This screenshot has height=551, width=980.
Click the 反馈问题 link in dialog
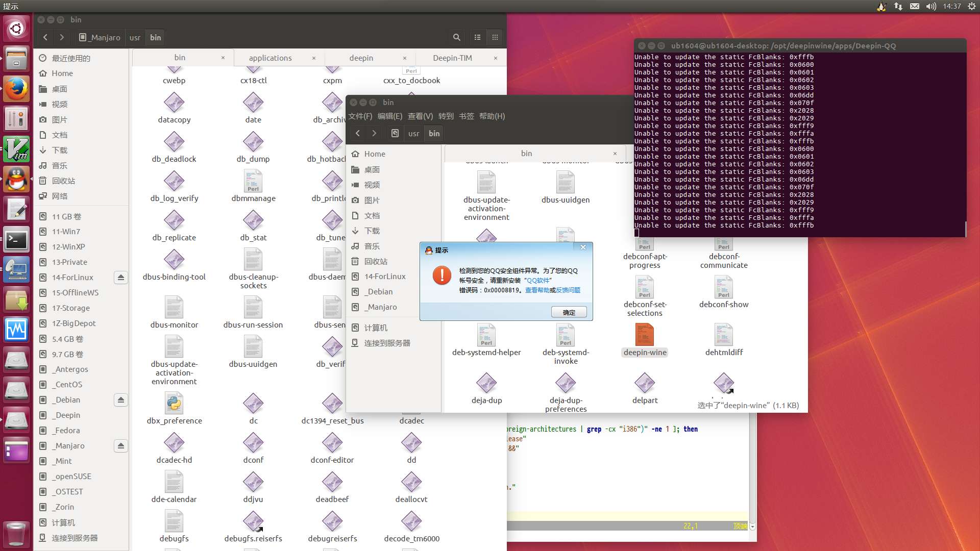(568, 290)
